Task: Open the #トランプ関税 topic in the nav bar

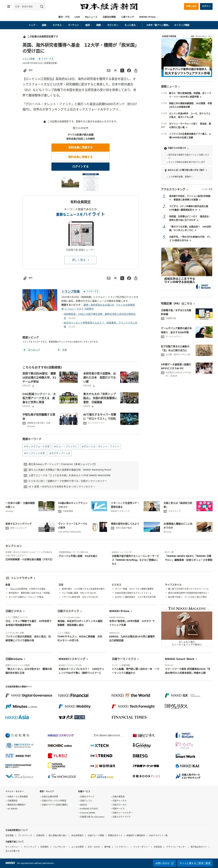Action: click(x=182, y=25)
